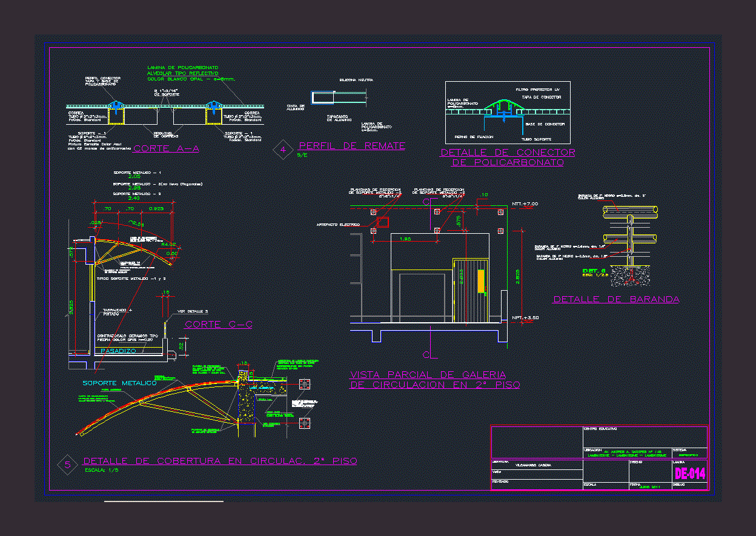Select the Vista Parcial de Galeria title
Screen dimensions: 756x536
(x=434, y=380)
